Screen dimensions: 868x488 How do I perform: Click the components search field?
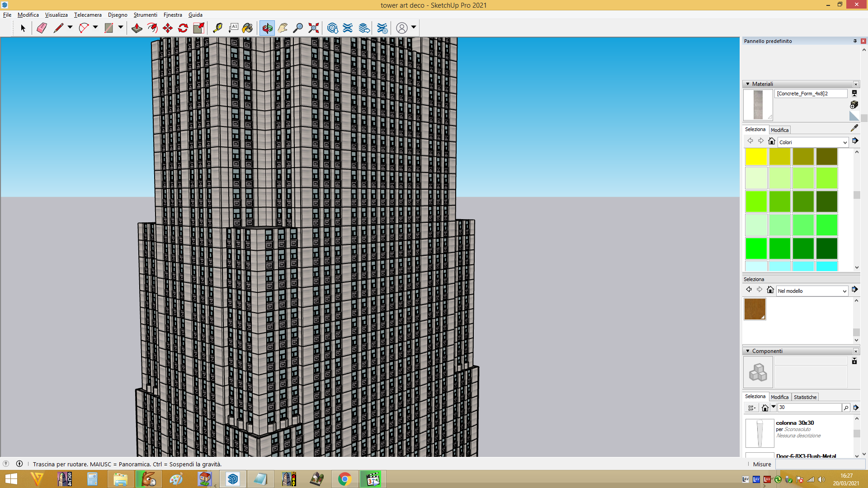click(809, 408)
